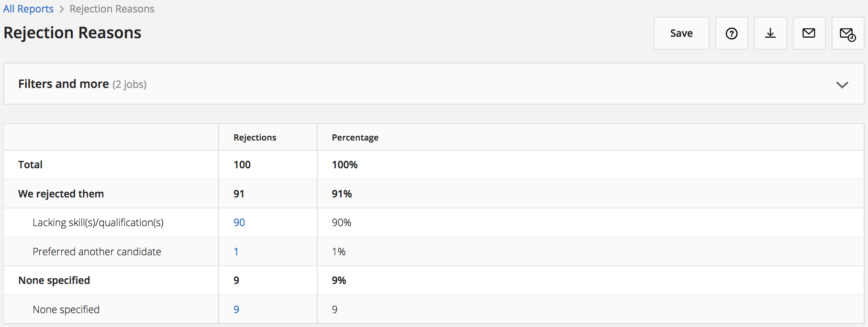
Task: Open the 1 rejection for Preferred another candidate
Action: 236,252
